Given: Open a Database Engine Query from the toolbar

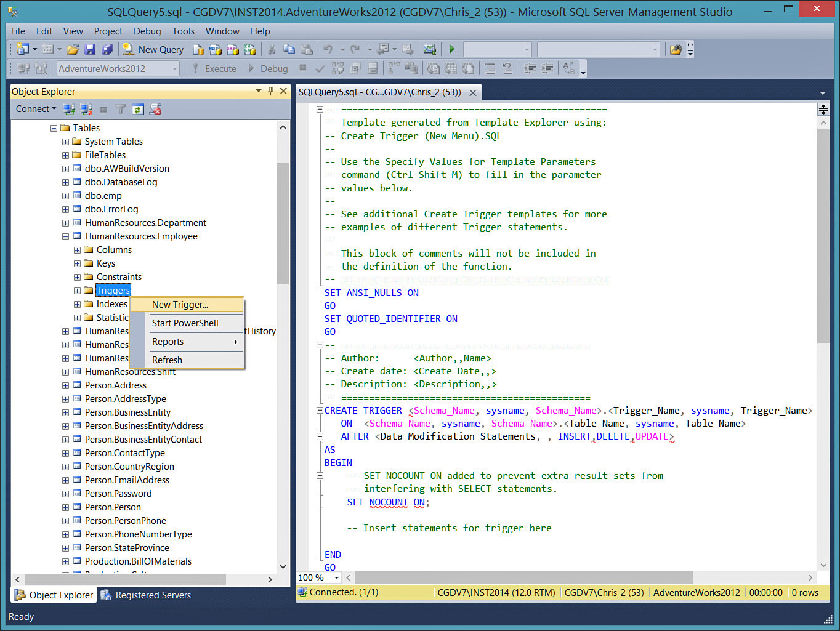Looking at the screenshot, I should click(x=198, y=50).
